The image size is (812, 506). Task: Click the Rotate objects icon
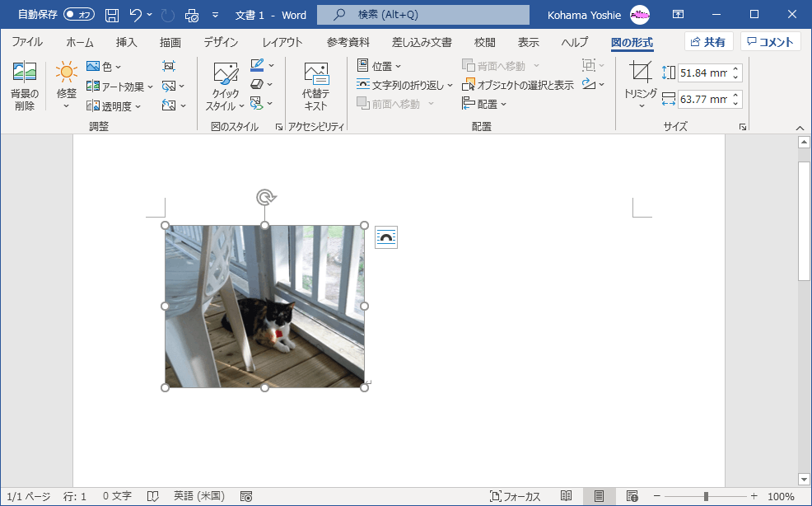pyautogui.click(x=588, y=84)
